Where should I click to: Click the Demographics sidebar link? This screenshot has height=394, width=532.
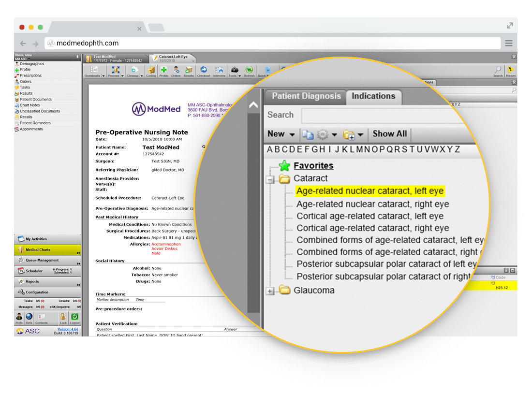(31, 64)
